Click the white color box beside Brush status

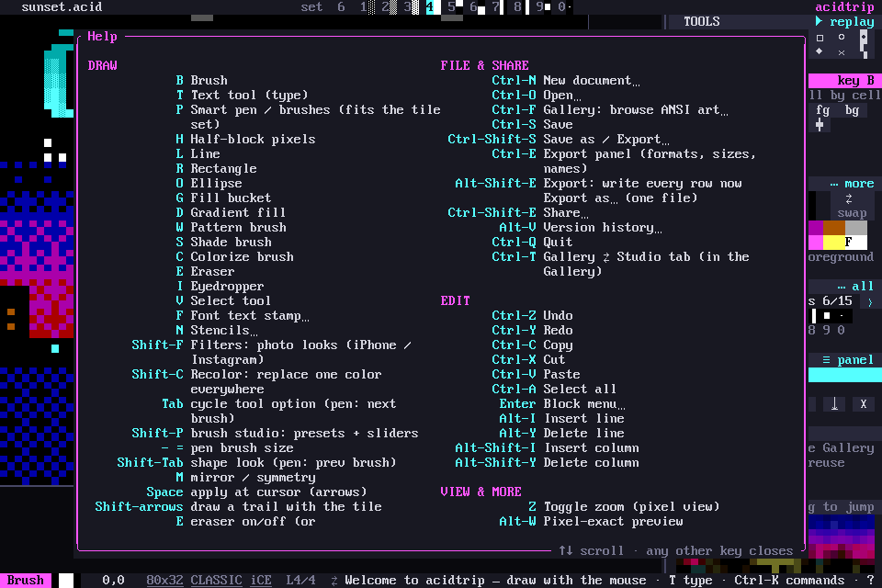click(66, 581)
